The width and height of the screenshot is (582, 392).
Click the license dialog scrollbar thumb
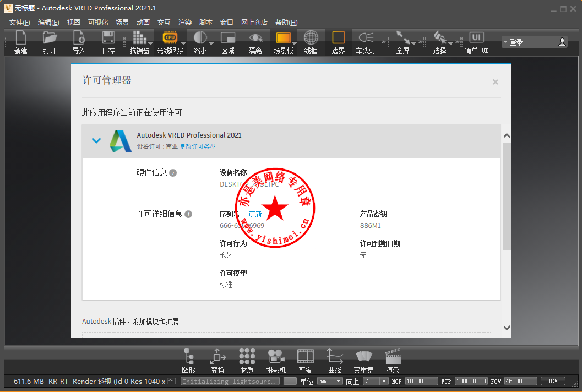click(x=507, y=196)
